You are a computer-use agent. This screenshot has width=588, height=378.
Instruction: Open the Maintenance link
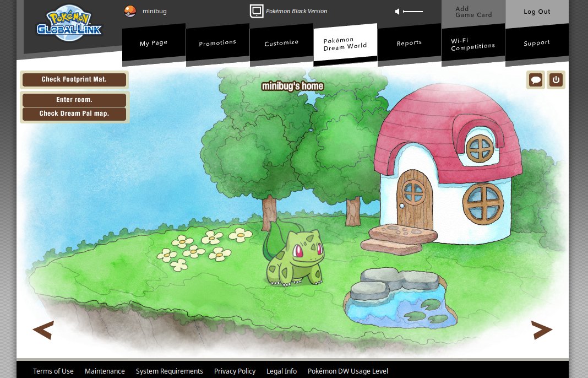tap(105, 371)
